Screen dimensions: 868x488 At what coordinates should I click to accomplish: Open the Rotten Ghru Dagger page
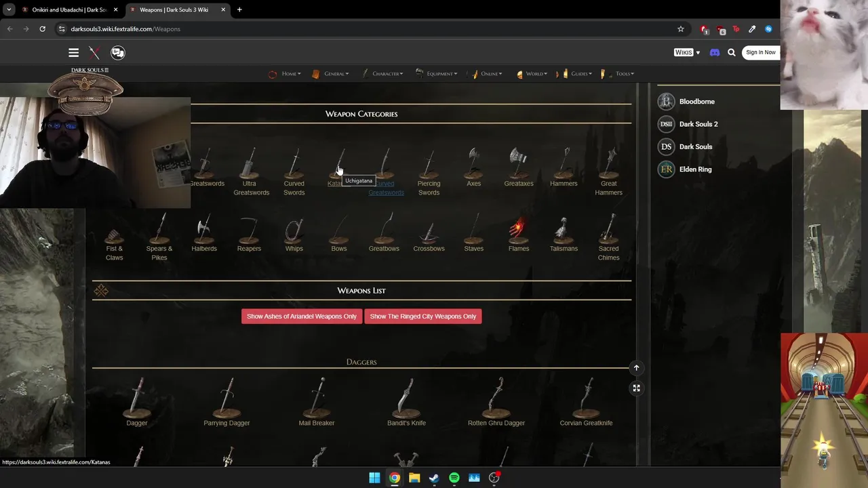coord(496,403)
